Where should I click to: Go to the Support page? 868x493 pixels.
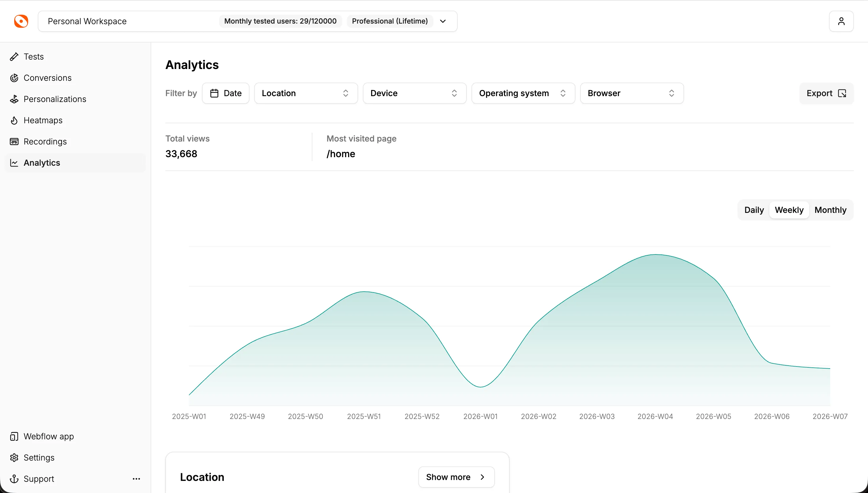click(39, 479)
